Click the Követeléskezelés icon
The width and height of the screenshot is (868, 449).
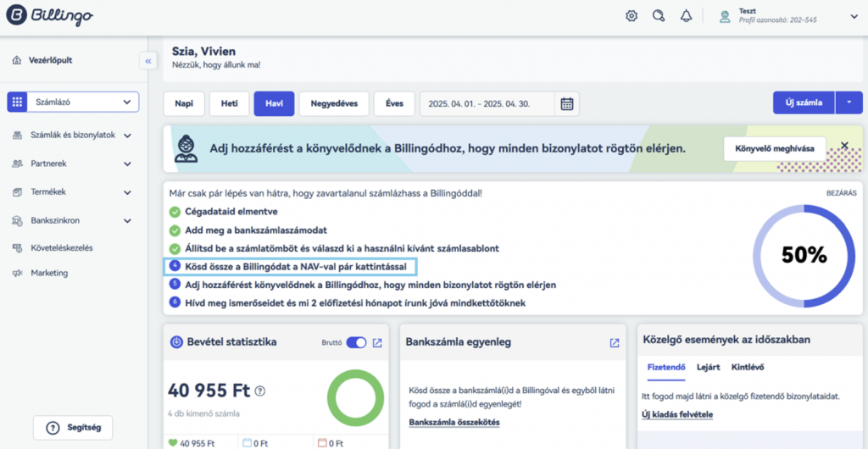pos(17,247)
